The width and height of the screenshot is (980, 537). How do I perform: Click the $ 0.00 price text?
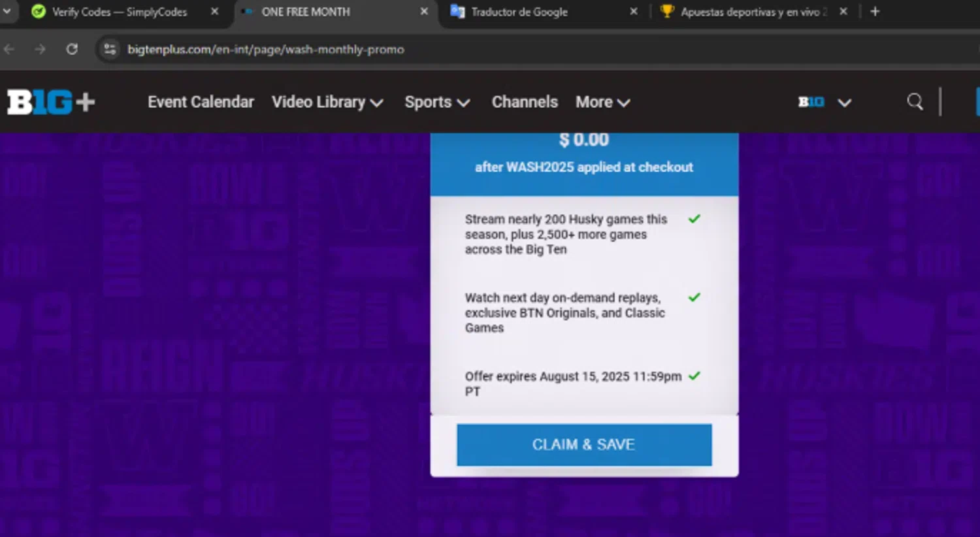pyautogui.click(x=584, y=139)
